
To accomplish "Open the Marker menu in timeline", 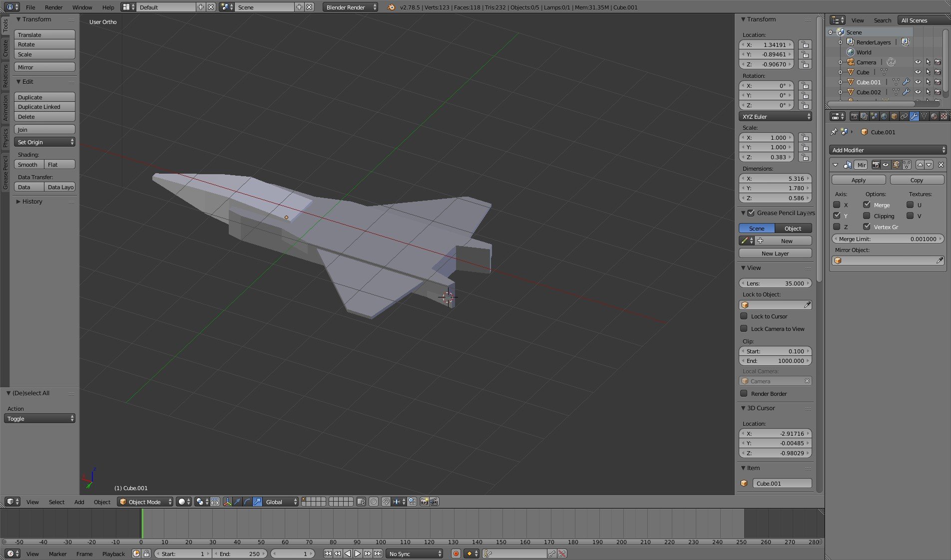I will click(x=57, y=554).
